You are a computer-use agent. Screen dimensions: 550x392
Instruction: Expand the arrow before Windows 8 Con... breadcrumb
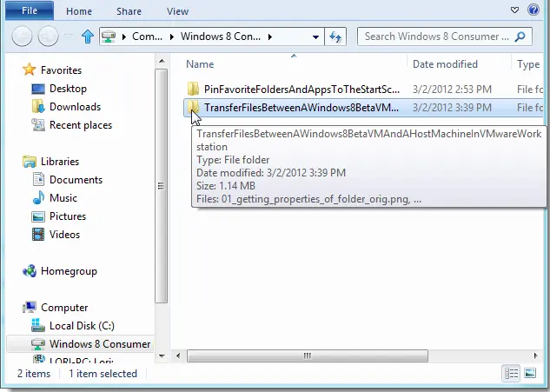[x=172, y=37]
